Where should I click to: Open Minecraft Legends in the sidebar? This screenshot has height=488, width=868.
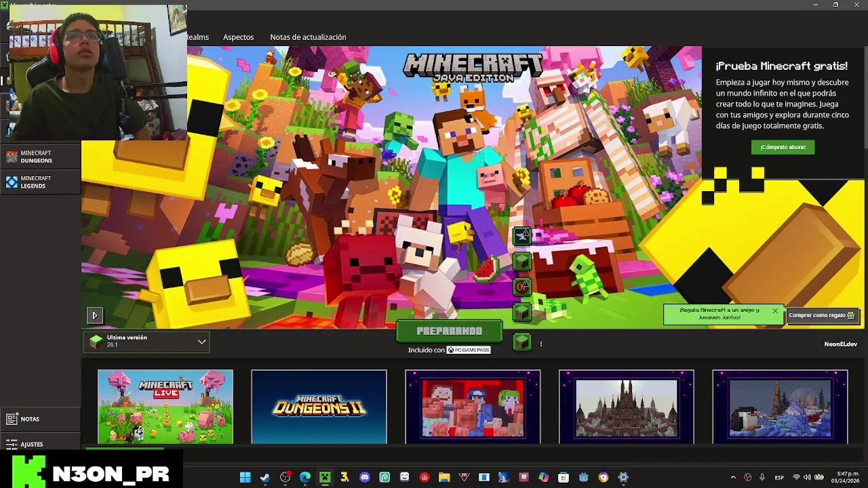click(x=41, y=182)
